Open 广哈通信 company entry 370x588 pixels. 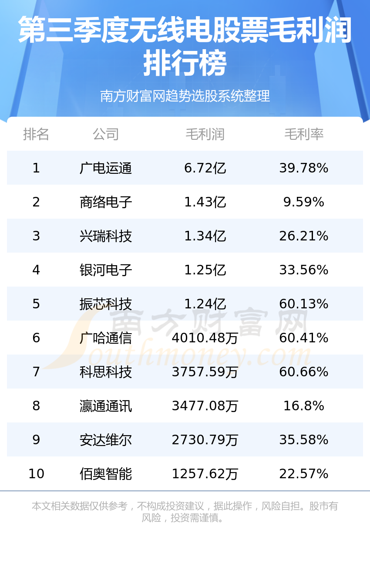pyautogui.click(x=106, y=338)
